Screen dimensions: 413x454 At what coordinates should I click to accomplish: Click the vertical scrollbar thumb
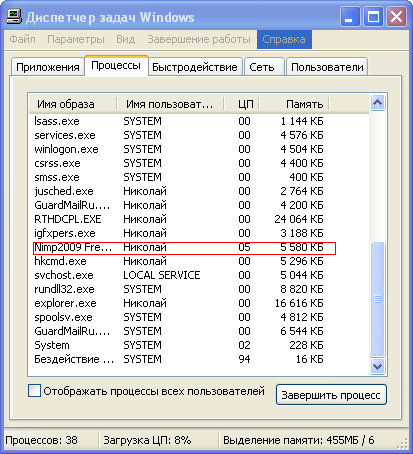coord(377,299)
